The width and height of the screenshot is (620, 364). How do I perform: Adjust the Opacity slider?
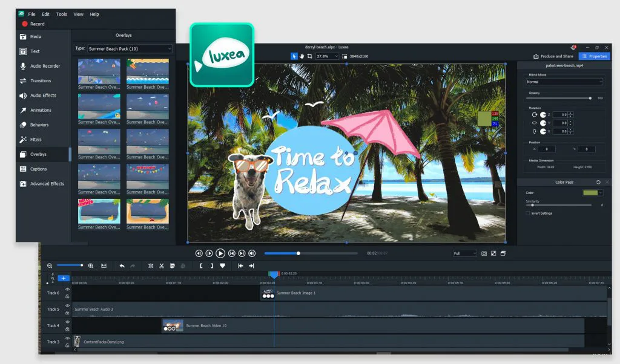[559, 99]
